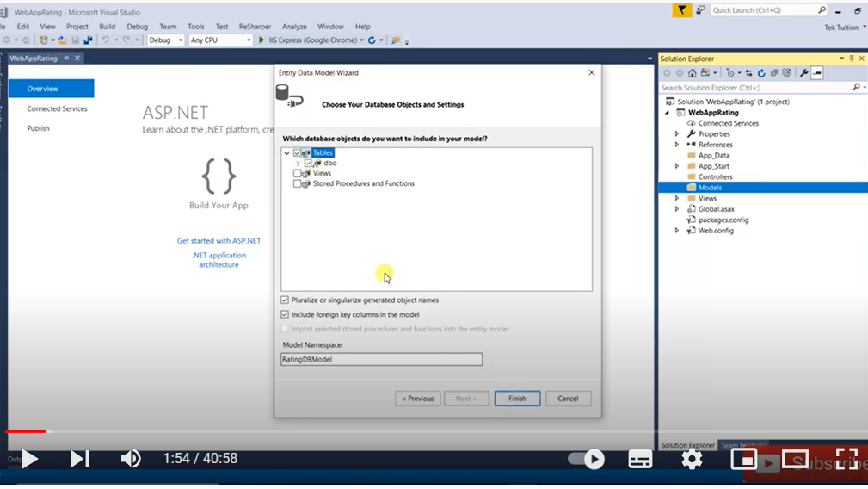Viewport: 868px width, 489px height.
Task: Refresh the Solution Explorer tree
Action: (x=761, y=73)
